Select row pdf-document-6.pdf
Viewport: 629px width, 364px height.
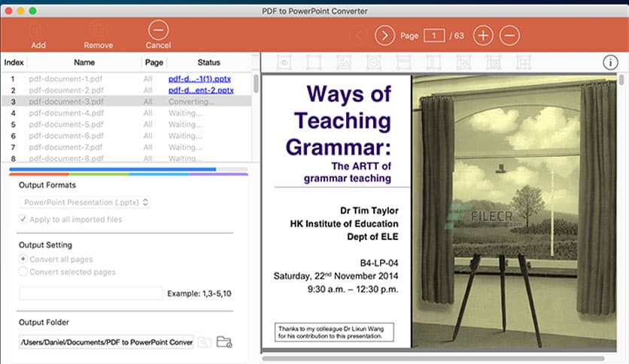pos(126,136)
